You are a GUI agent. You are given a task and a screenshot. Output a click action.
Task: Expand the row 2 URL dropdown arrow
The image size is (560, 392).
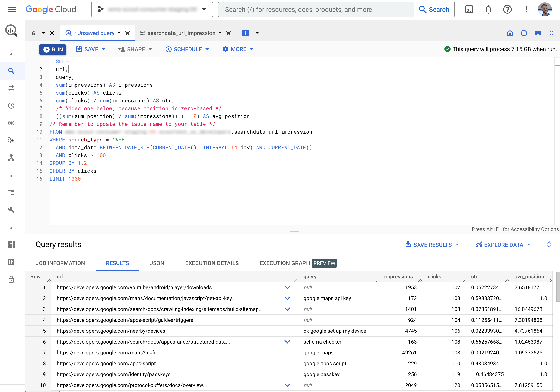(x=287, y=298)
